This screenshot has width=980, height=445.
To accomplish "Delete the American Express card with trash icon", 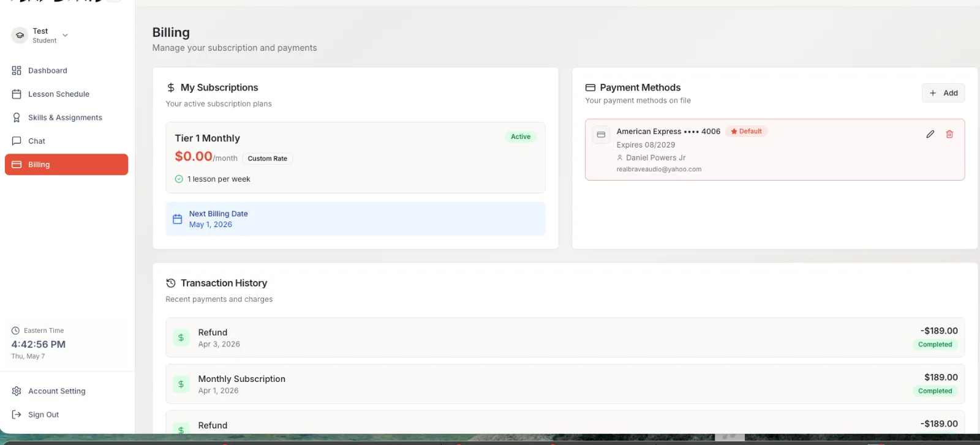I will click(949, 134).
